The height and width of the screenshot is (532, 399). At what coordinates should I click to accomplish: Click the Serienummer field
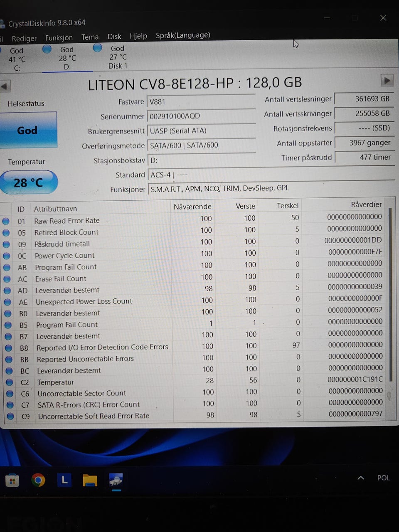201,116
